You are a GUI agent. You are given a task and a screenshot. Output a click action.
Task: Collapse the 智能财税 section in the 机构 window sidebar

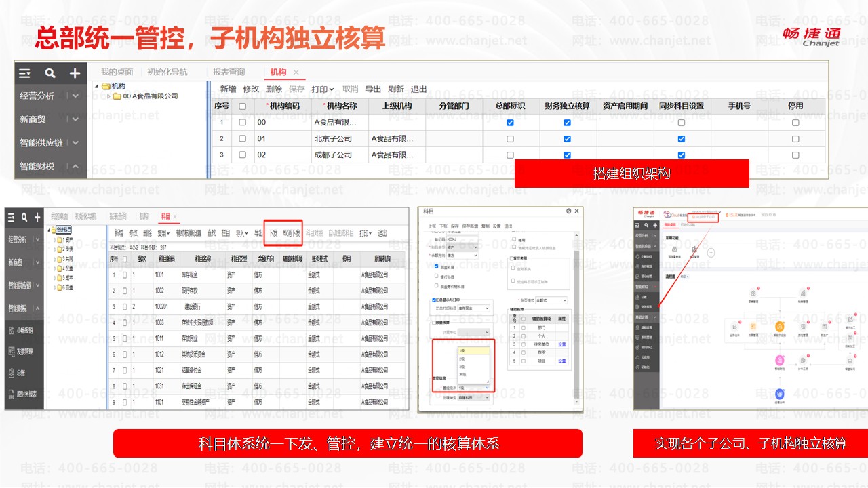click(75, 166)
